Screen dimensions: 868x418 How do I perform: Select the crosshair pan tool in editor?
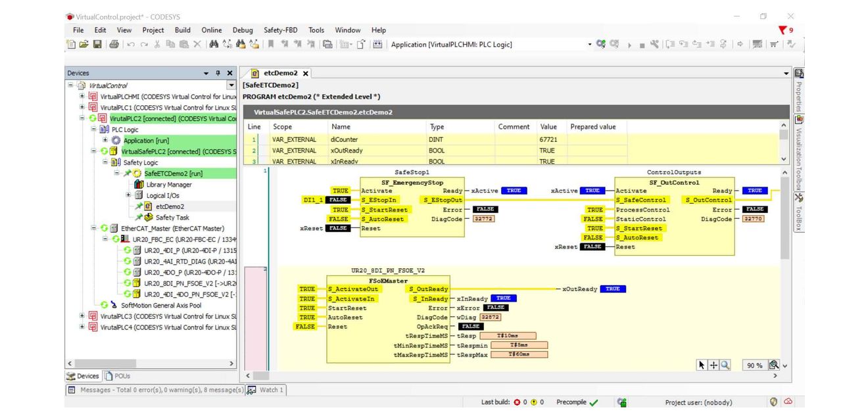[x=713, y=365]
